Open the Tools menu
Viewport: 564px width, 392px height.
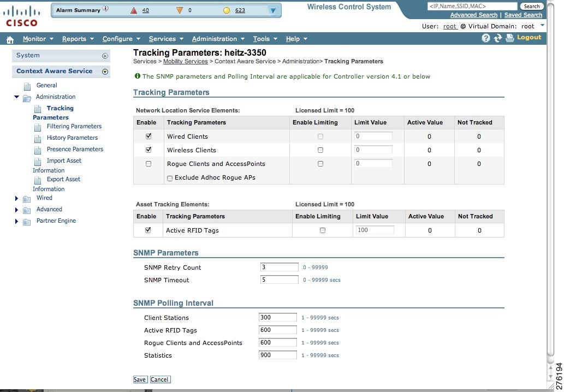tap(265, 39)
